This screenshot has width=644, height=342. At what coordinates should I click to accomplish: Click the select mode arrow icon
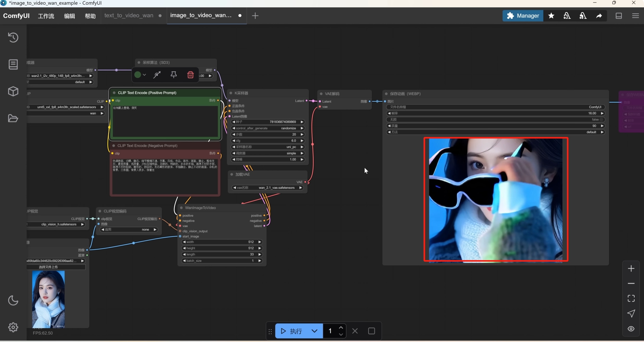tap(631, 313)
